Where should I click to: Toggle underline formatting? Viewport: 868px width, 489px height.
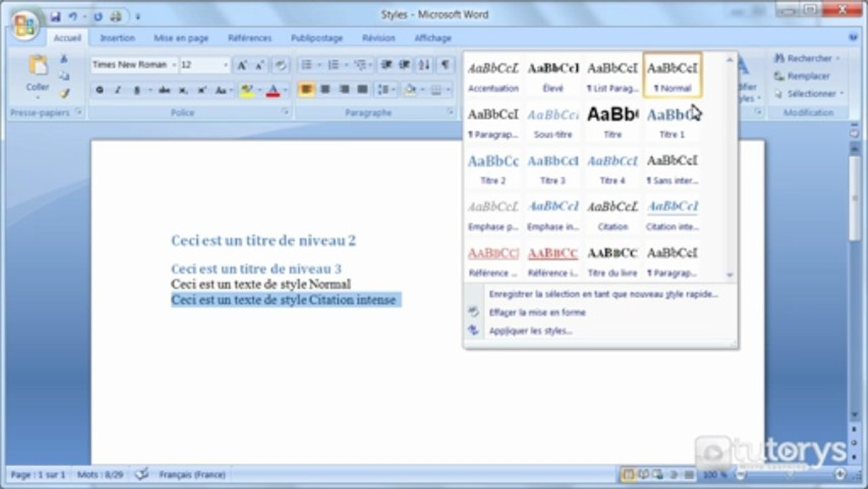pyautogui.click(x=136, y=90)
